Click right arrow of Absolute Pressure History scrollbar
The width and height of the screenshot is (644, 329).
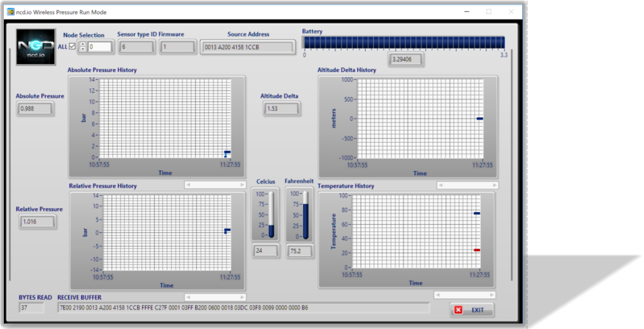pos(242,185)
